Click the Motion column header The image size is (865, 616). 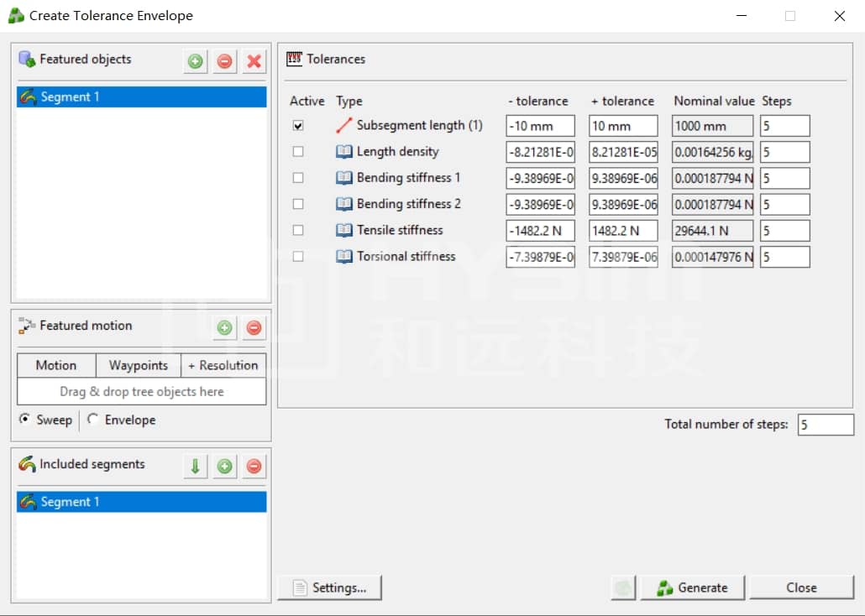click(56, 365)
